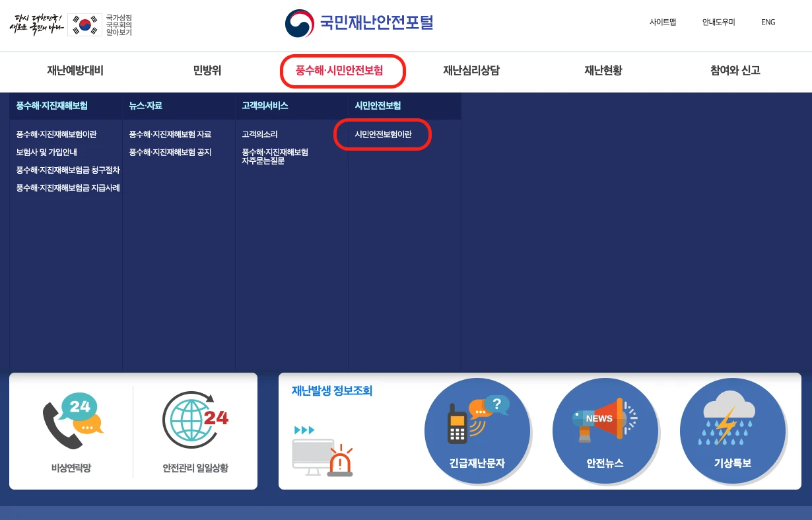Open the 안내도우미 help guide
Image resolution: width=812 pixels, height=520 pixels.
718,22
